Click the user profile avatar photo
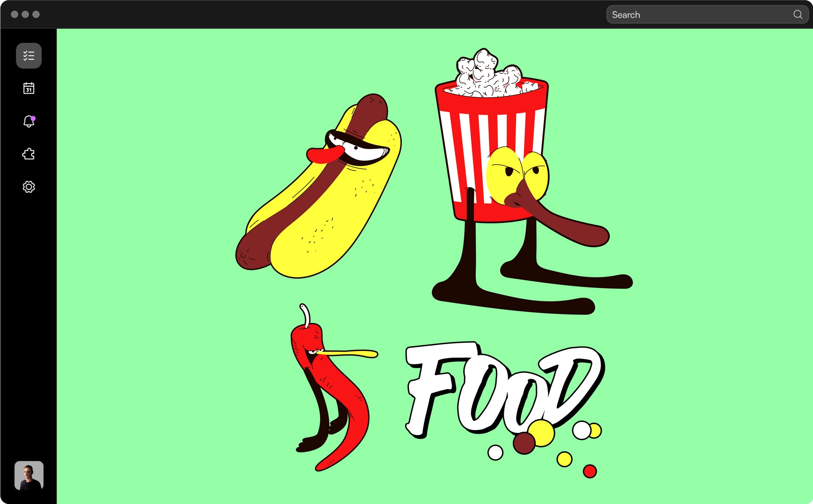 point(29,475)
